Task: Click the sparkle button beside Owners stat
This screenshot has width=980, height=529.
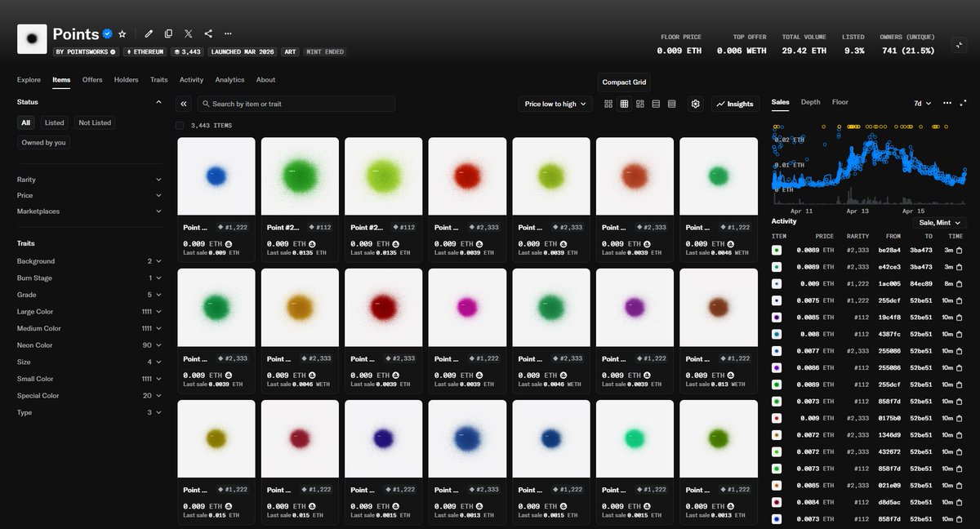Action: coord(960,45)
